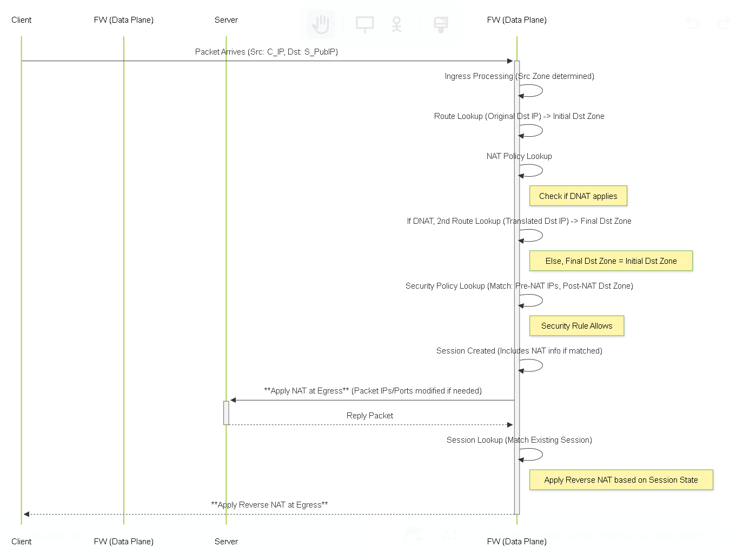Click 'If DNAT, 2nd Route Lookup' message
The width and height of the screenshot is (730, 560).
(519, 221)
